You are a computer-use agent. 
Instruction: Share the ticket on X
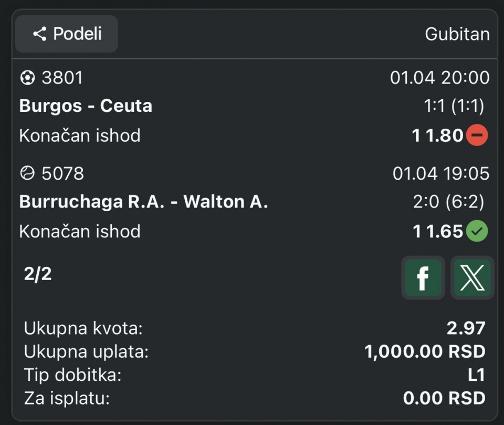pyautogui.click(x=472, y=278)
